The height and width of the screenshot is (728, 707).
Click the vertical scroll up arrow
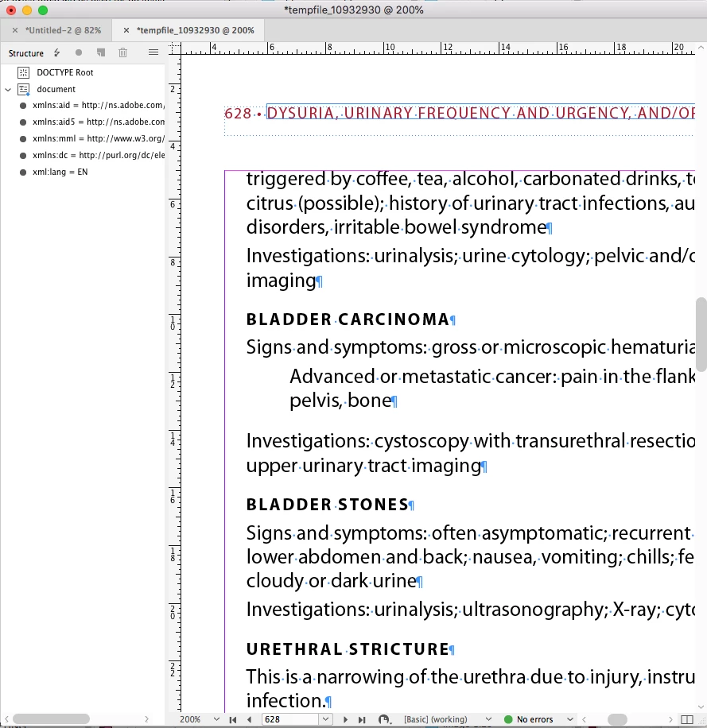(x=701, y=47)
